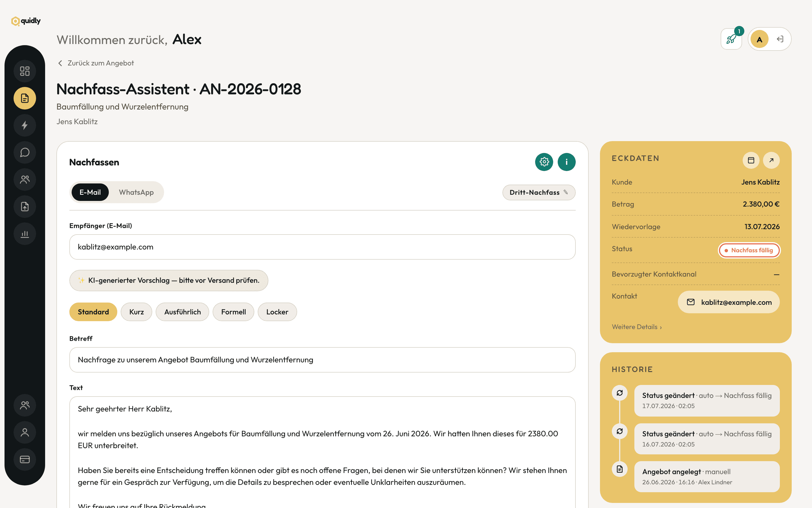Open the Angebot angelegt history entry
This screenshot has height=508, width=812.
(x=707, y=477)
